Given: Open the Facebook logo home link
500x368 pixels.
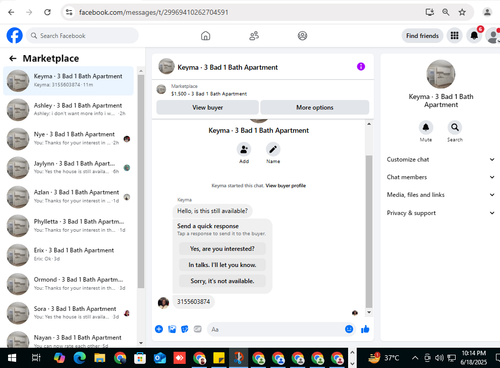Looking at the screenshot, I should pyautogui.click(x=15, y=35).
